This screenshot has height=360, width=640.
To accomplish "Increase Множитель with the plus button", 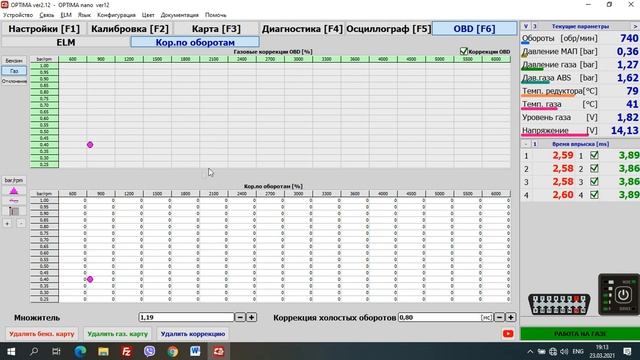I will 251,317.
